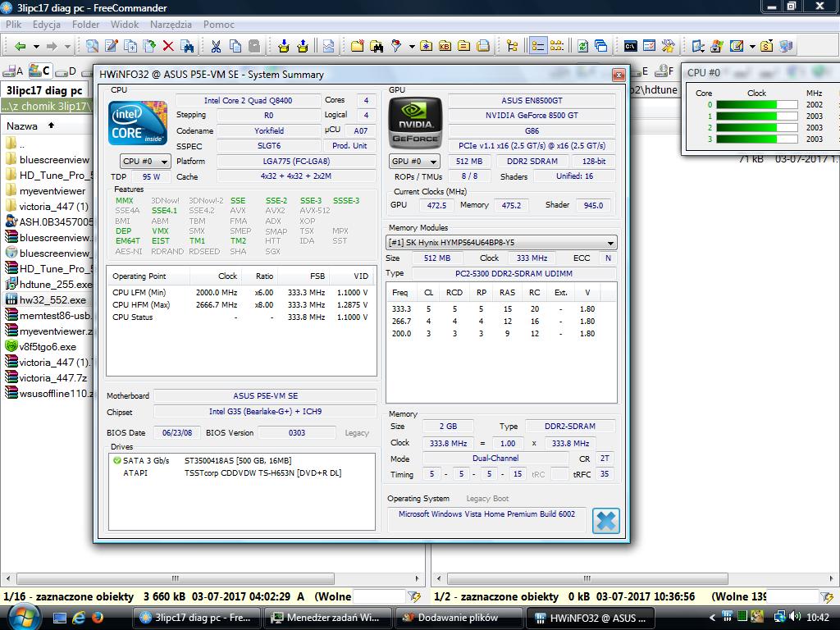Click the edit file pencil icon
The height and width of the screenshot is (630, 840).
click(x=112, y=46)
